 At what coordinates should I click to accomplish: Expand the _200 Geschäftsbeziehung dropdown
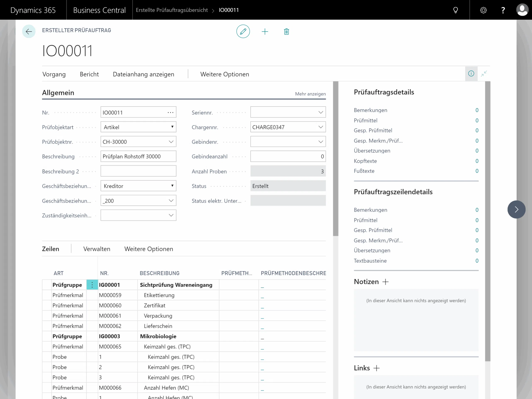click(x=171, y=200)
